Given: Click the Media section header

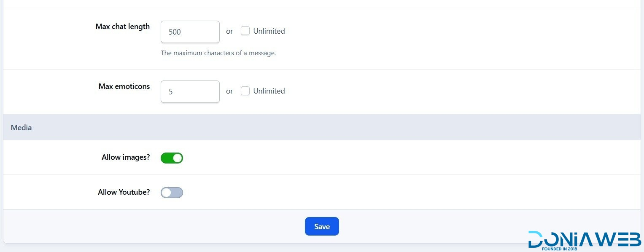Looking at the screenshot, I should (22, 127).
